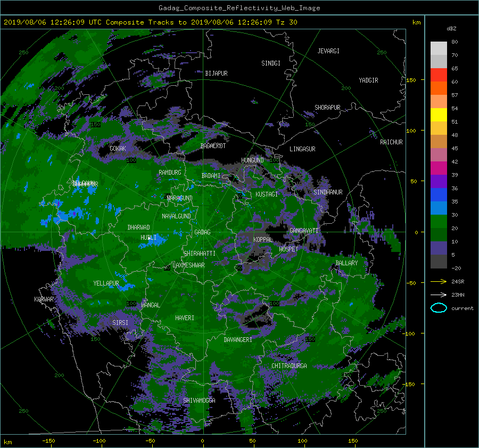Screen dimensions: 479x448
Task: Click the SINDGI city label
Action: click(x=271, y=63)
